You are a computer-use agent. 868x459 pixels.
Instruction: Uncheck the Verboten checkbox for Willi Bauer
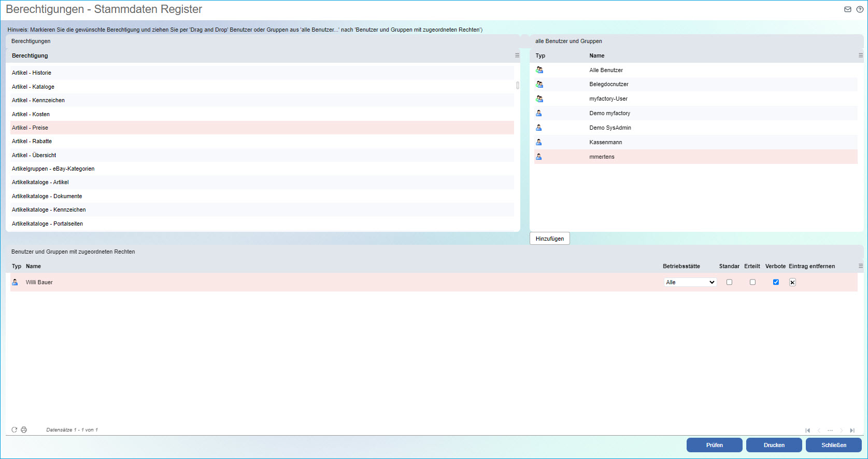[x=776, y=282]
